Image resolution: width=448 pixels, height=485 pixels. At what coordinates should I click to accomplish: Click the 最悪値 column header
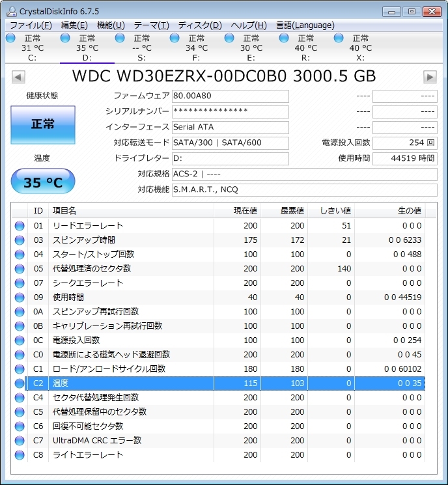tap(285, 211)
